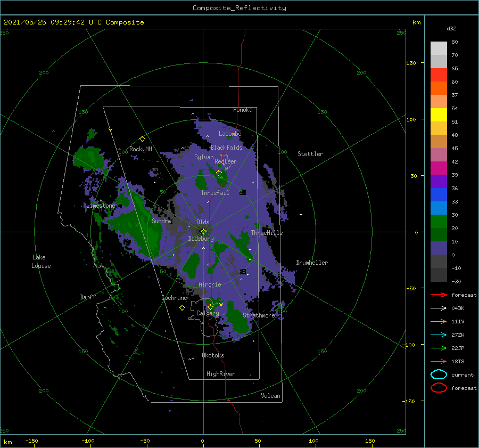The image size is (479, 448).
Task: Click the Stettler town label
Action: (x=310, y=154)
